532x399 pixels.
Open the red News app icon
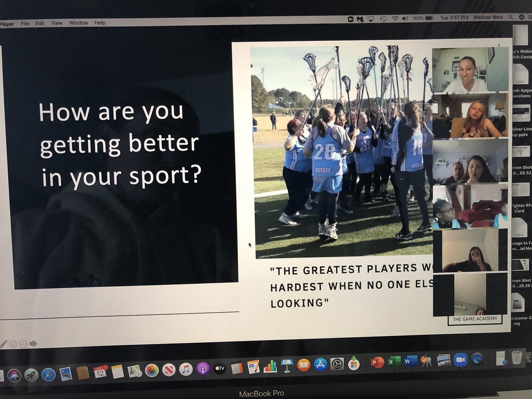point(168,370)
